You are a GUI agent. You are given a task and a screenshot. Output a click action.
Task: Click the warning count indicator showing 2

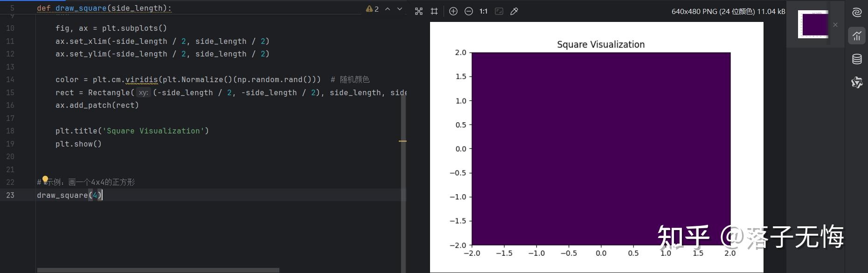click(373, 9)
